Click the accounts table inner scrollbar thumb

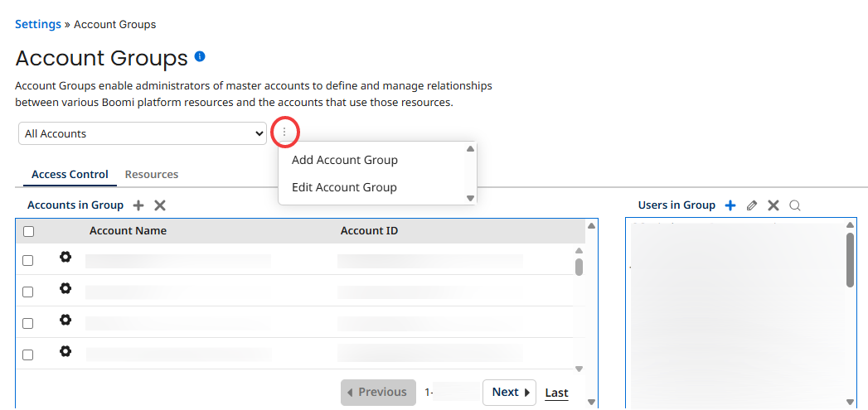point(579,267)
